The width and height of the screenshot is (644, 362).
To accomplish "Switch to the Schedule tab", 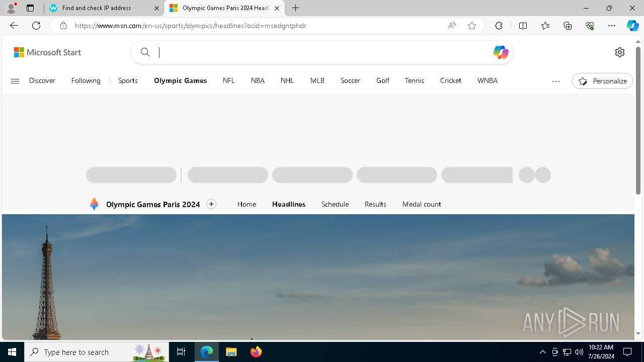I will (x=335, y=204).
